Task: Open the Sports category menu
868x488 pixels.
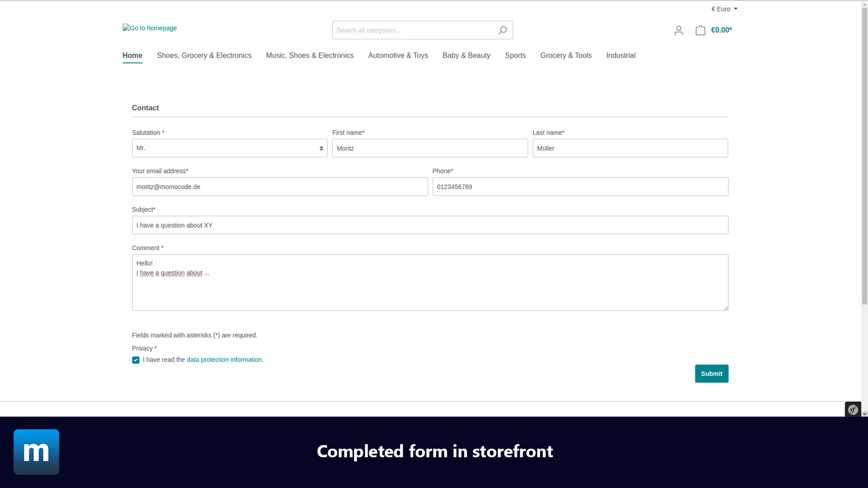Action: 515,56
